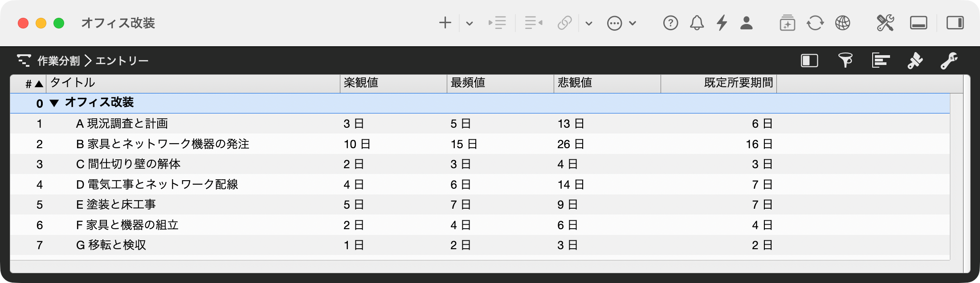980x283 pixels.
Task: Select row E 塗装と床工事
Action: [x=480, y=205]
